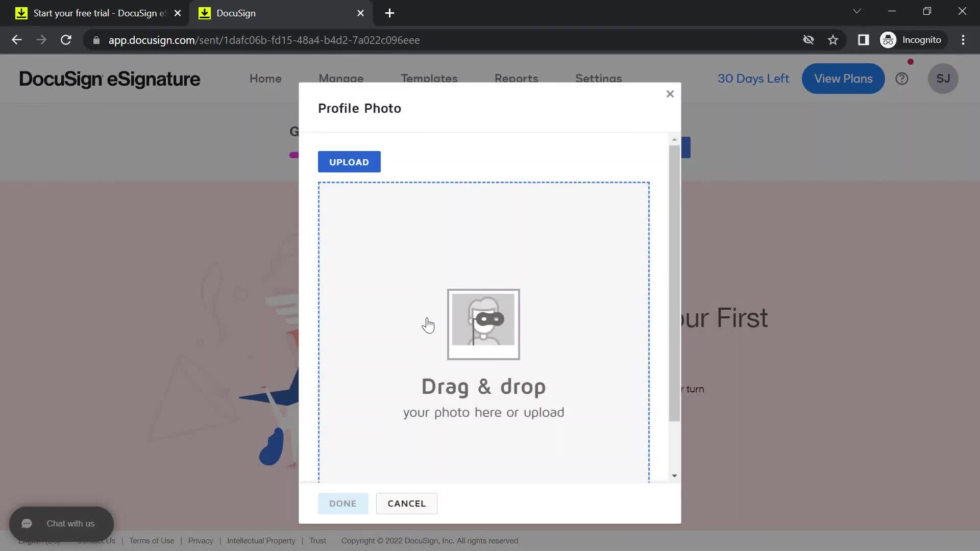980x551 pixels.
Task: Select the Reports menu item
Action: click(516, 79)
